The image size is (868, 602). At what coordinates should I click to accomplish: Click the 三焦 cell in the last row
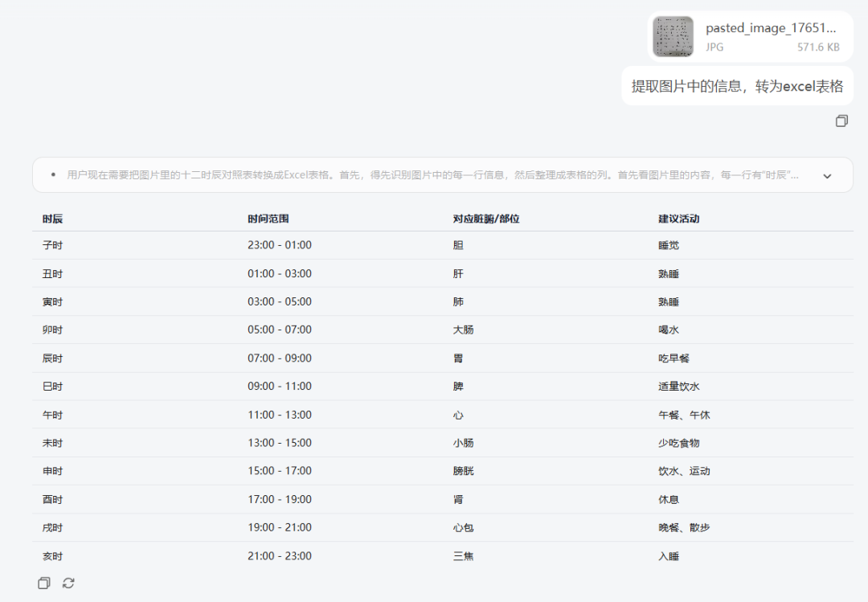click(463, 555)
